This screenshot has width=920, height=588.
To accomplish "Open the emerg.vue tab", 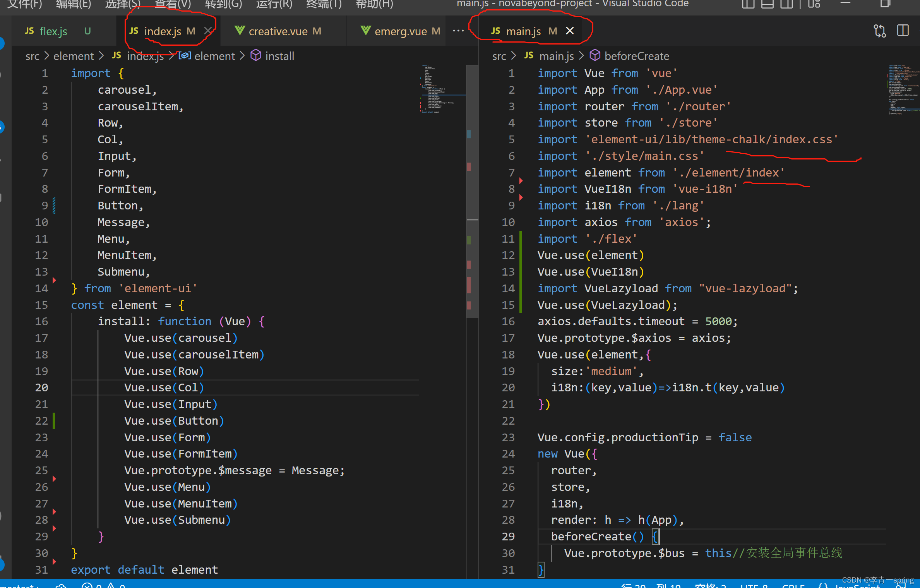I will [400, 31].
